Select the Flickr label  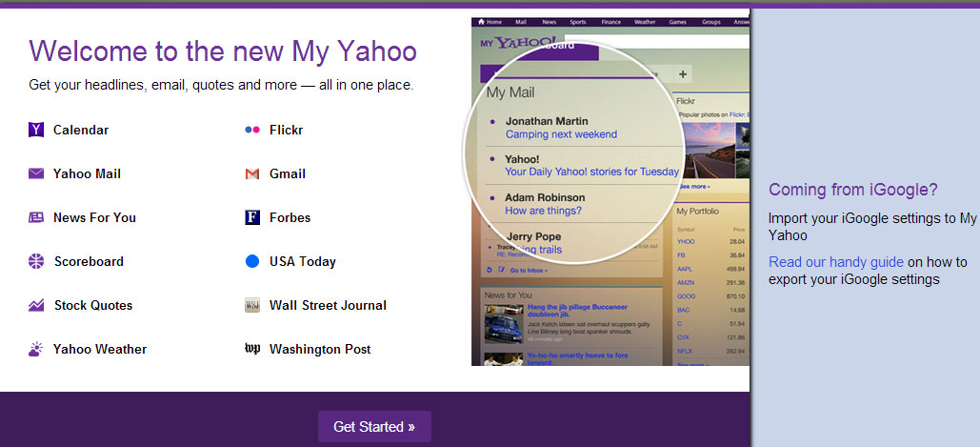click(287, 130)
